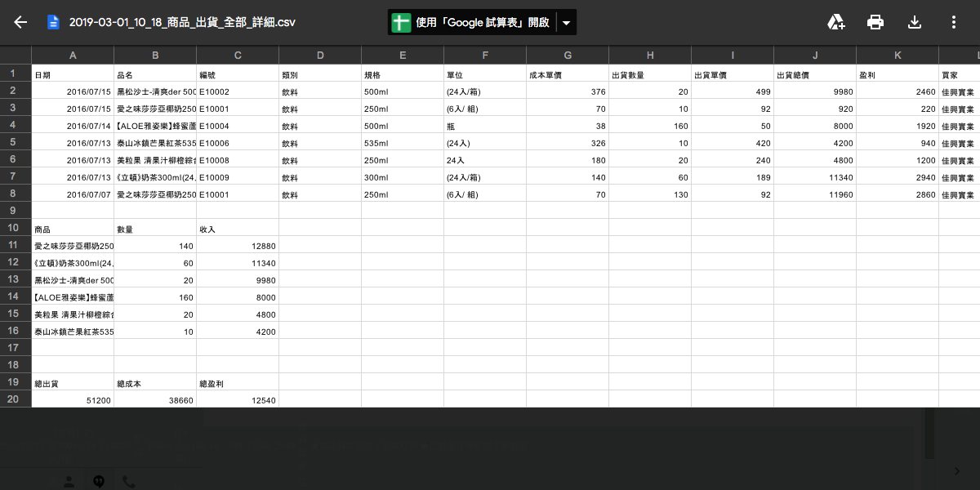The height and width of the screenshot is (490, 980).
Task: Click cell with product code E10009
Action: point(238,176)
